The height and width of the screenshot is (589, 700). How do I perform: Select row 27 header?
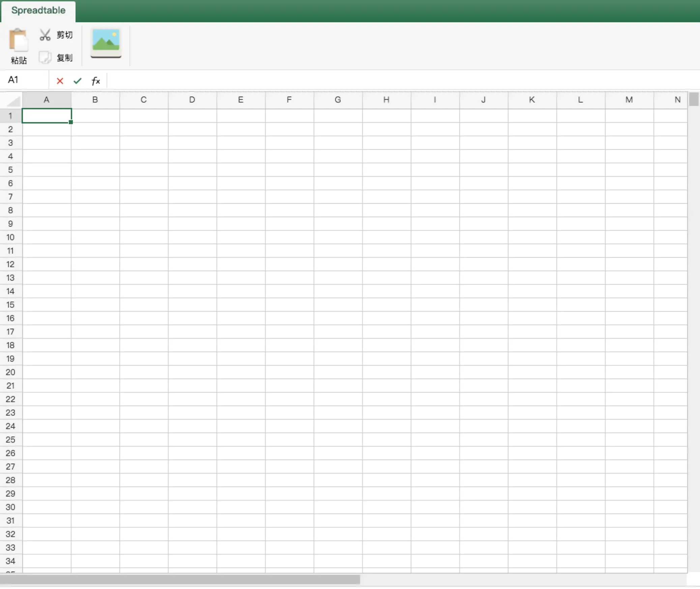[10, 467]
